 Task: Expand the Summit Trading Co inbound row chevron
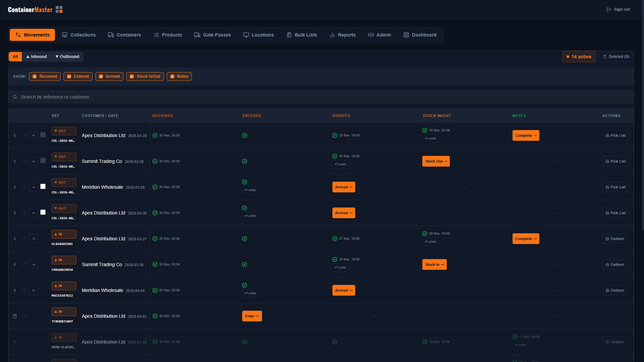pos(34,264)
